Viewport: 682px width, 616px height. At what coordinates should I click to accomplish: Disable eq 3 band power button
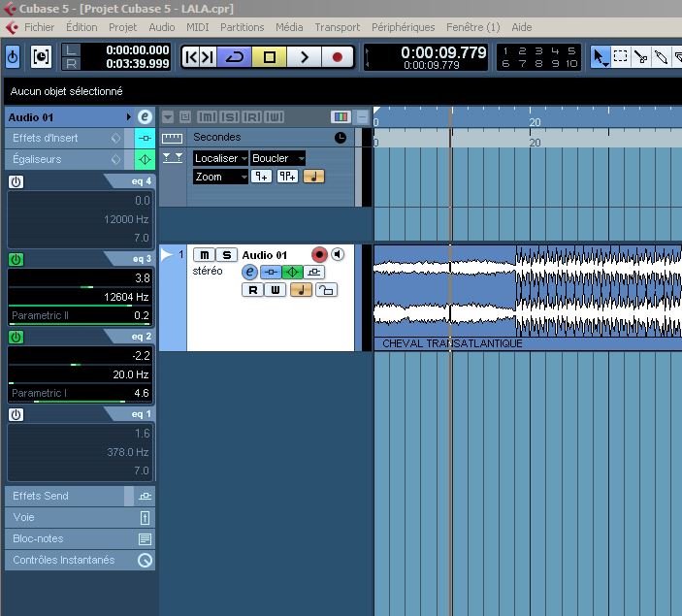[x=16, y=260]
